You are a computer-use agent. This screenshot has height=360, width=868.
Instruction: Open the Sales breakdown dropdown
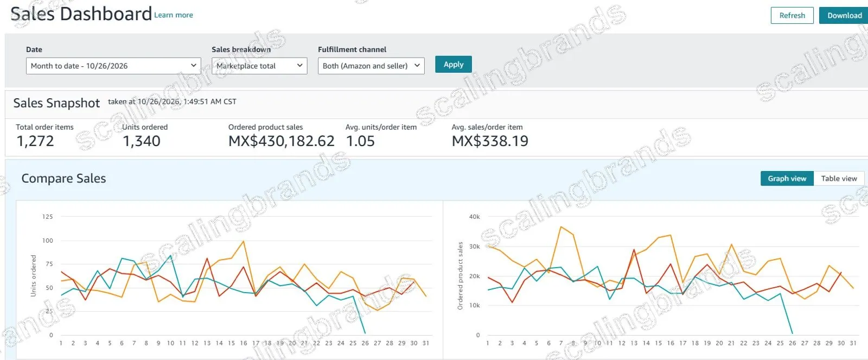(259, 66)
